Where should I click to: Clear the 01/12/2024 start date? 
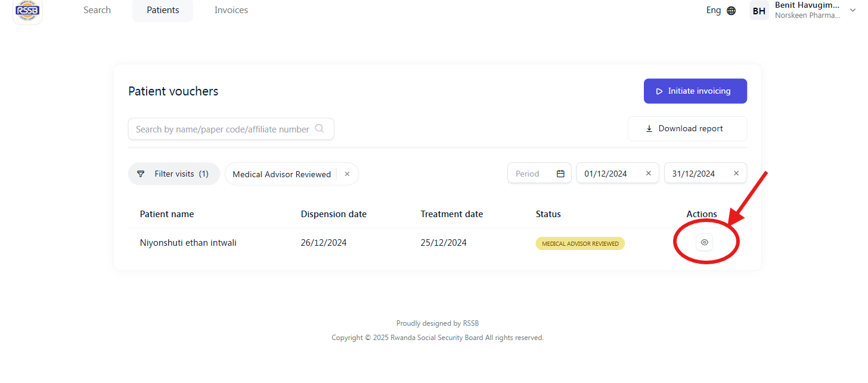649,174
